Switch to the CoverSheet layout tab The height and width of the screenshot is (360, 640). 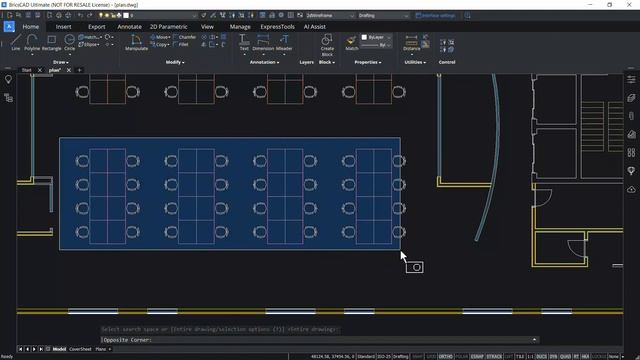pos(80,349)
